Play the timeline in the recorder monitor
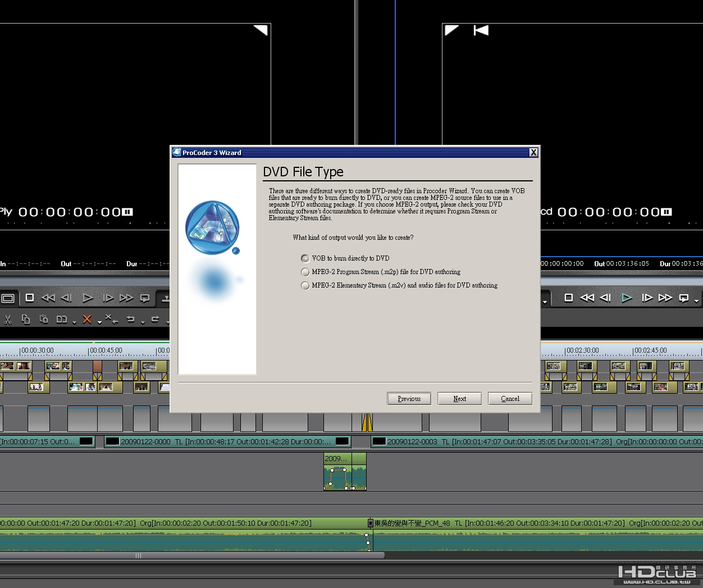This screenshot has height=588, width=703. pos(627,298)
